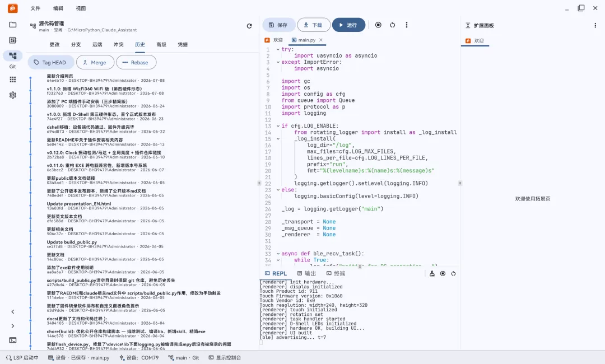
Task: Select the 欢迎 tab in extension panel
Action: pyautogui.click(x=475, y=40)
